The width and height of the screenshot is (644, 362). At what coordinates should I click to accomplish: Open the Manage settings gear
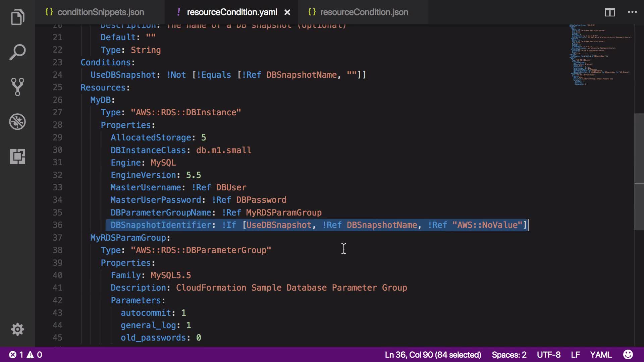pyautogui.click(x=17, y=329)
